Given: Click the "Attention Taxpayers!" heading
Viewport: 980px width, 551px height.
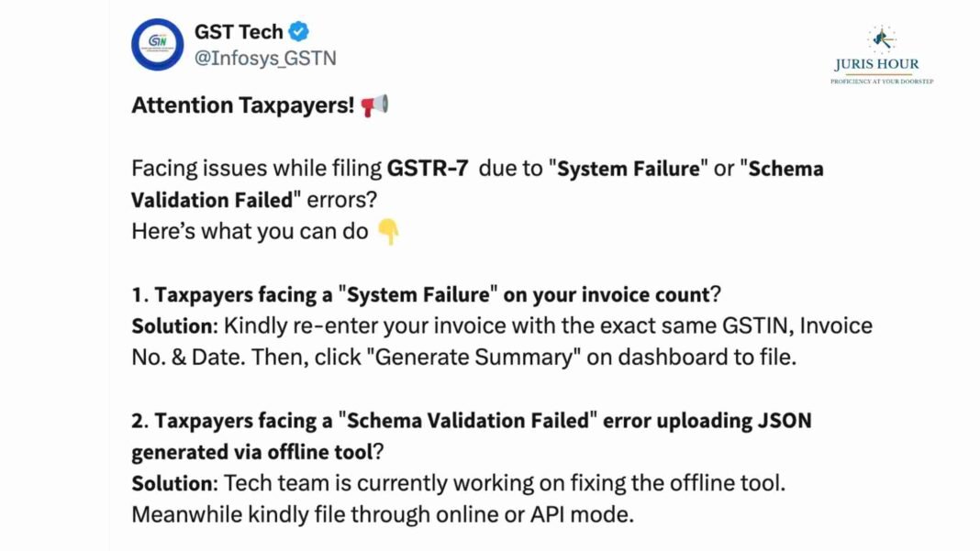Looking at the screenshot, I should (242, 105).
